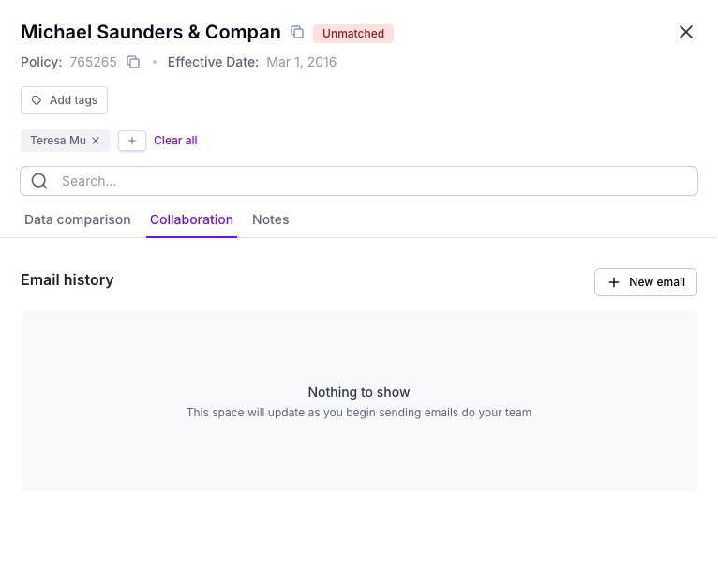Open the Notes tab

coord(271,219)
